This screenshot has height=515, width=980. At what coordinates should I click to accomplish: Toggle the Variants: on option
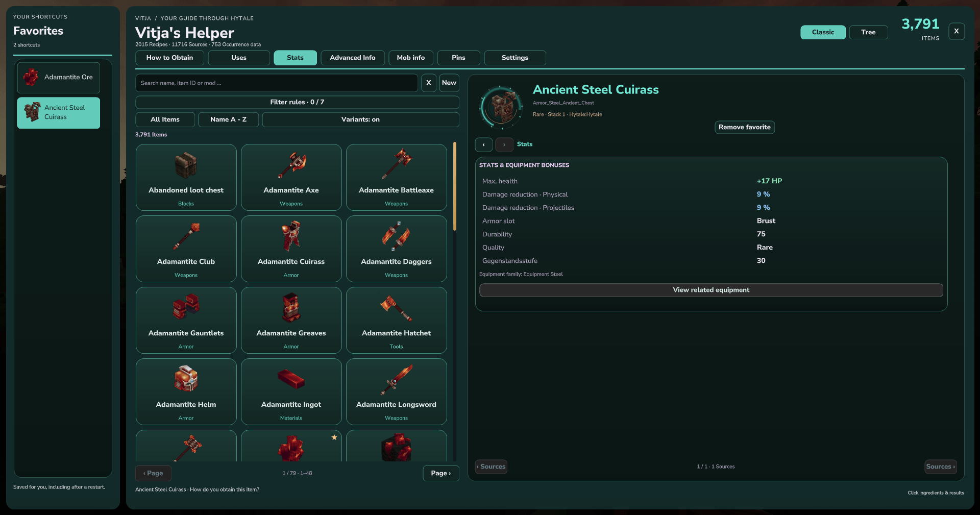[360, 119]
